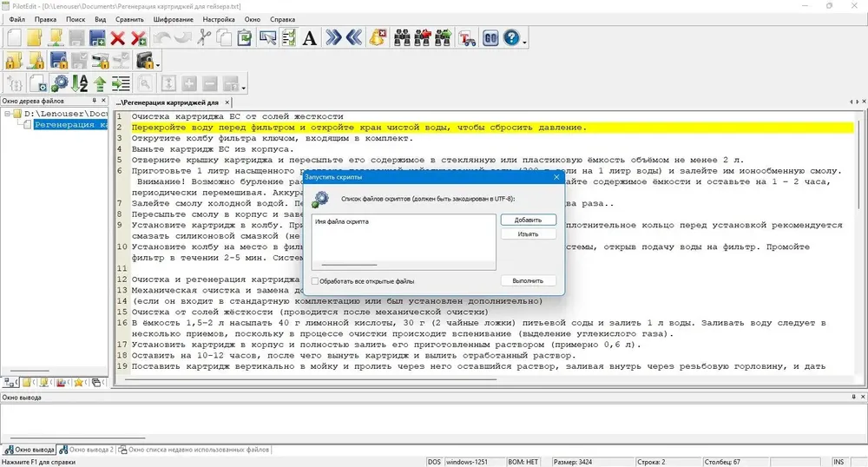
Task: Click the binoculars with green arrow icon
Action: [x=443, y=37]
